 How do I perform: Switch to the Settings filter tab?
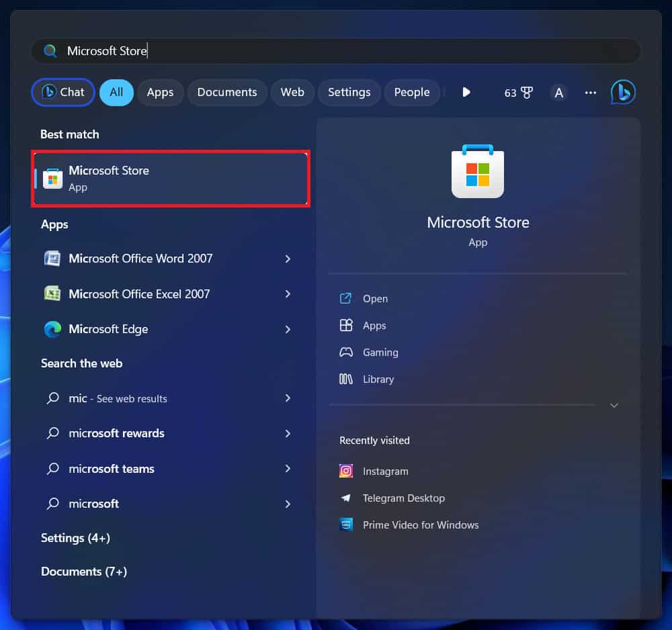(349, 93)
